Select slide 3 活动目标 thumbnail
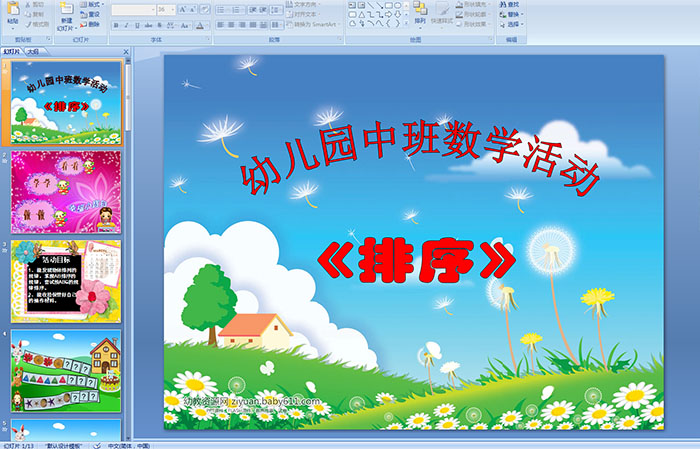Screen dimensions: 700x449 (66, 281)
